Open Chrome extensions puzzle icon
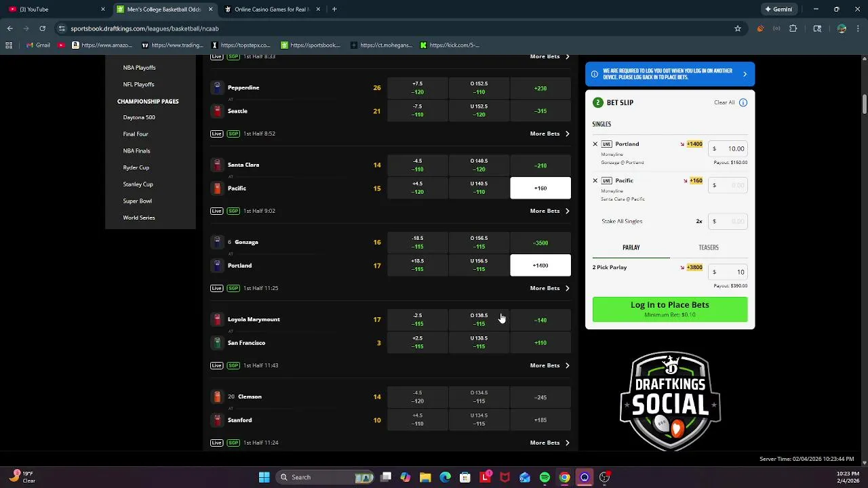 coord(793,28)
